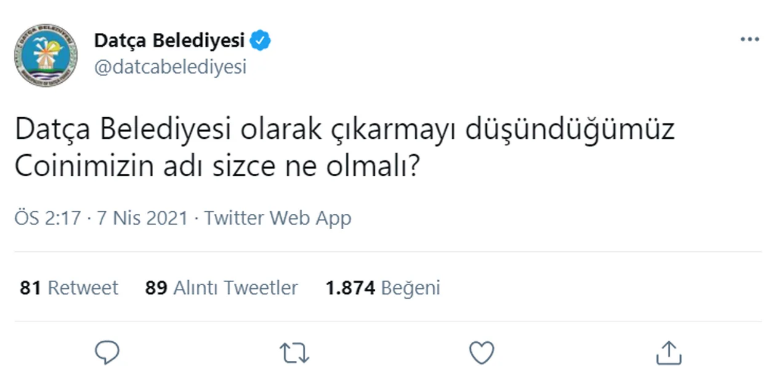775x381 pixels.
Task: Click the 'Coinimizin adı sizce ne olmalı?' line
Action: point(217,168)
